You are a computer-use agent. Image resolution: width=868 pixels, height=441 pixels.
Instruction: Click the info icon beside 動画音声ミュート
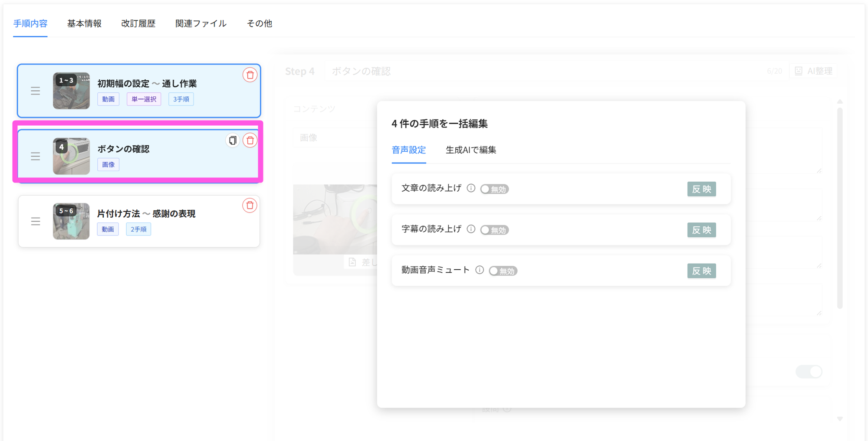[480, 270]
